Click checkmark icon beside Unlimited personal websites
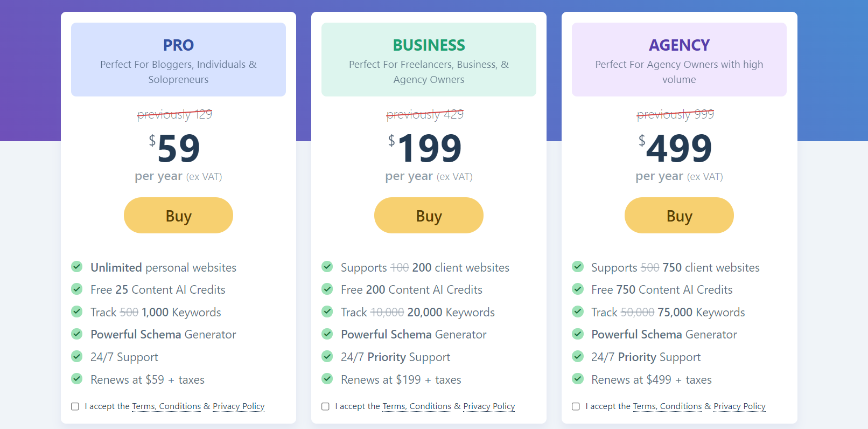This screenshot has height=429, width=868. click(x=77, y=267)
